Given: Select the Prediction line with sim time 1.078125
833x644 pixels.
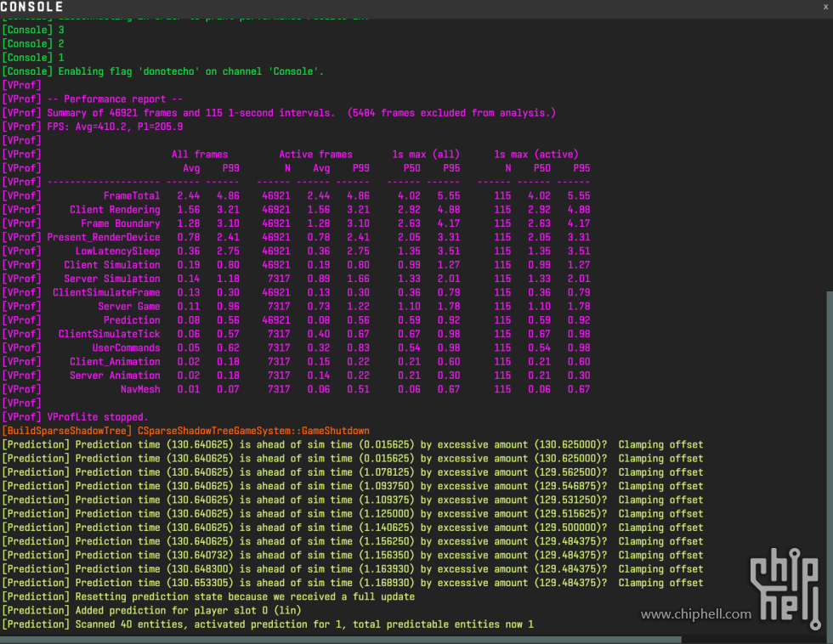Looking at the screenshot, I should (353, 472).
